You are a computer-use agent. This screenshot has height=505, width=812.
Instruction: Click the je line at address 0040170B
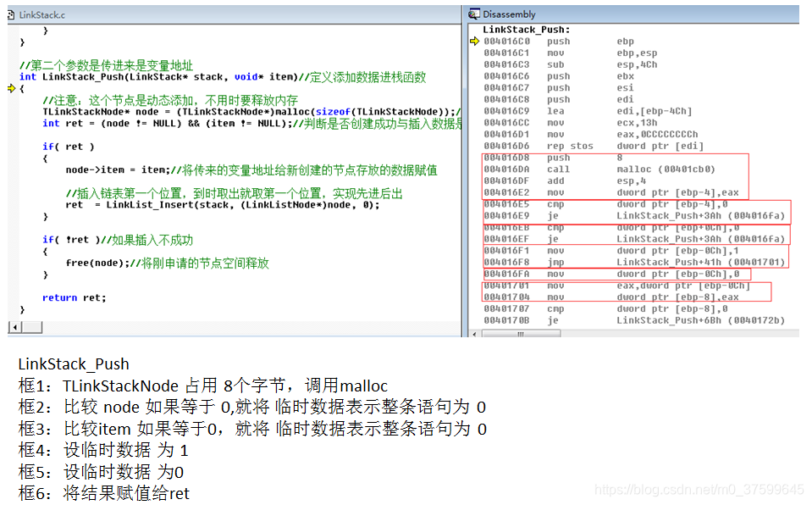(634, 320)
